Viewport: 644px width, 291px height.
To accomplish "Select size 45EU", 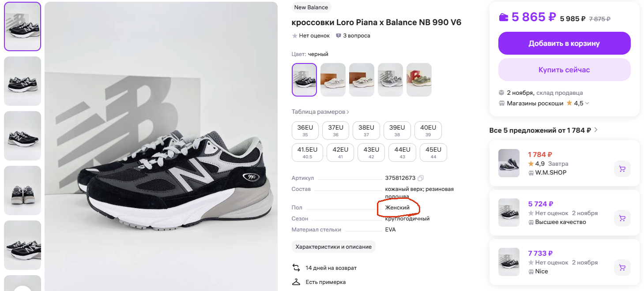I will [433, 153].
